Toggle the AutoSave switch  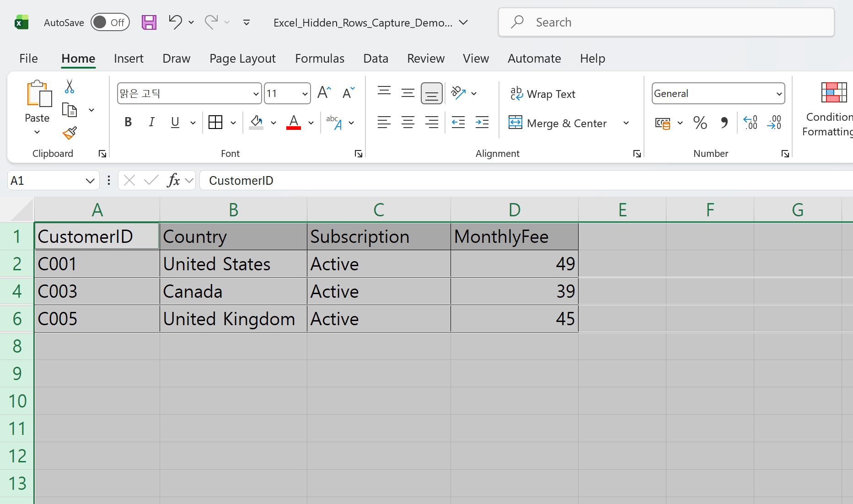tap(110, 22)
